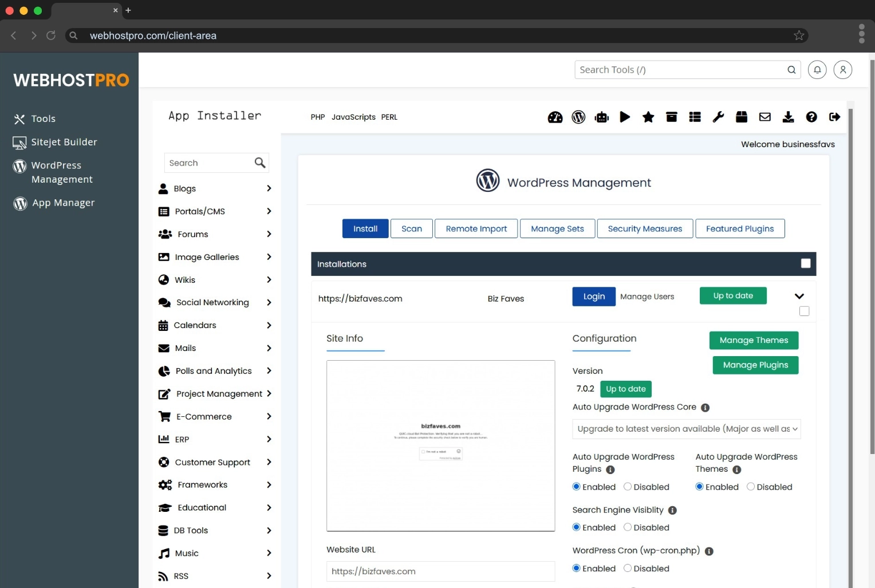
Task: Click the envelope email icon in toolbar
Action: coord(765,117)
